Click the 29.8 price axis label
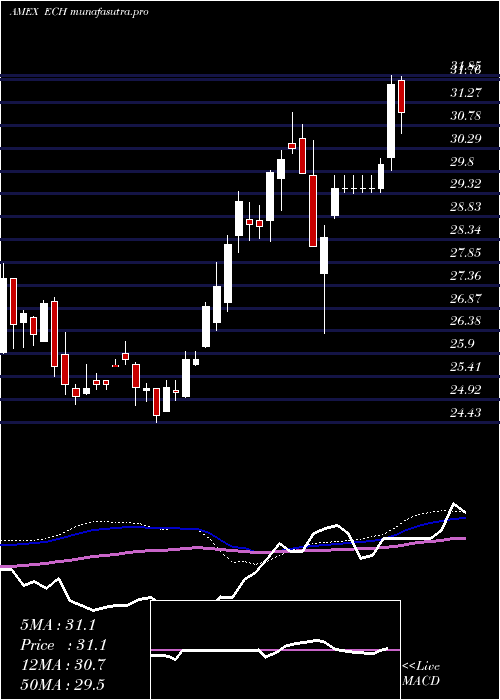The width and height of the screenshot is (500, 700). point(463,162)
